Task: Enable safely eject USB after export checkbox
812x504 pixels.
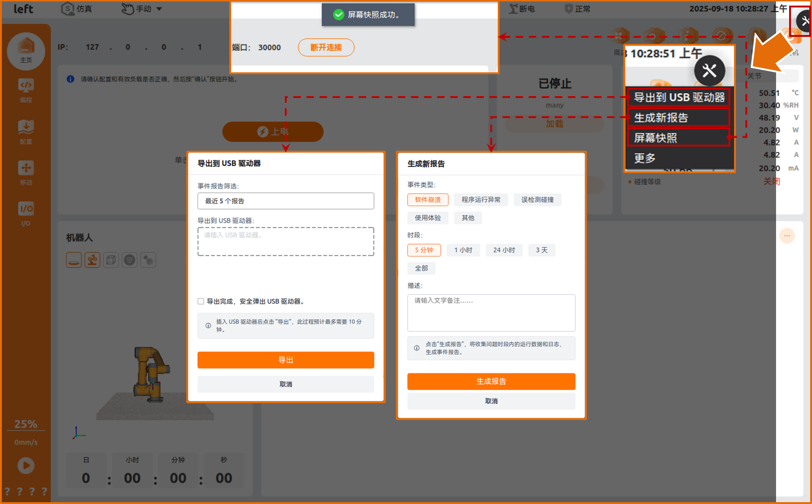Action: [201, 301]
